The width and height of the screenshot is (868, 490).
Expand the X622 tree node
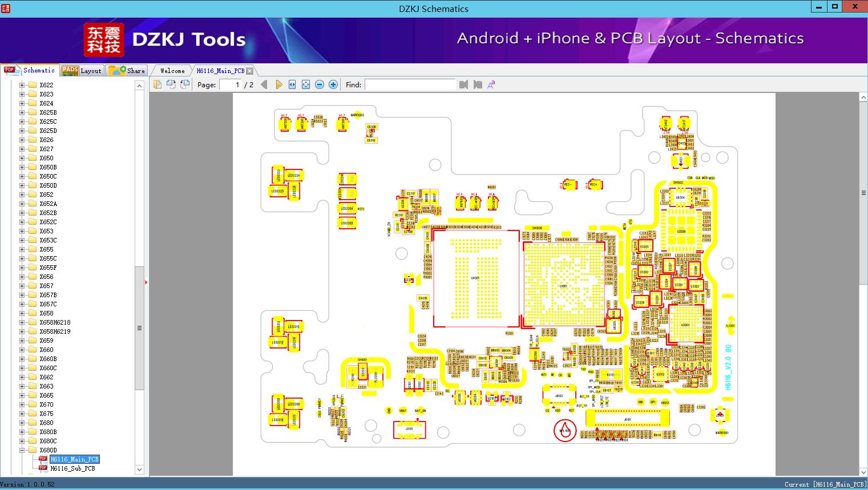[22, 85]
